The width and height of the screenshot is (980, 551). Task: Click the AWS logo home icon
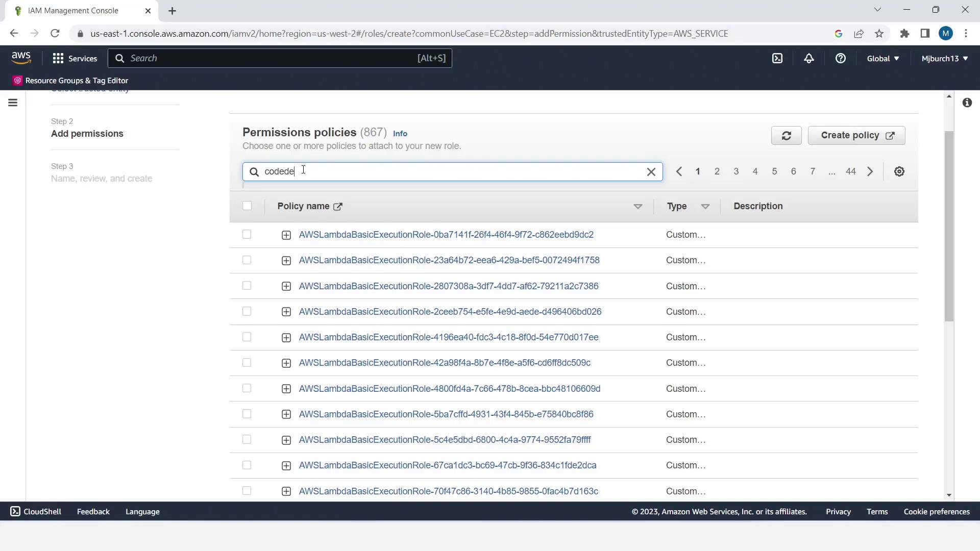pos(21,58)
